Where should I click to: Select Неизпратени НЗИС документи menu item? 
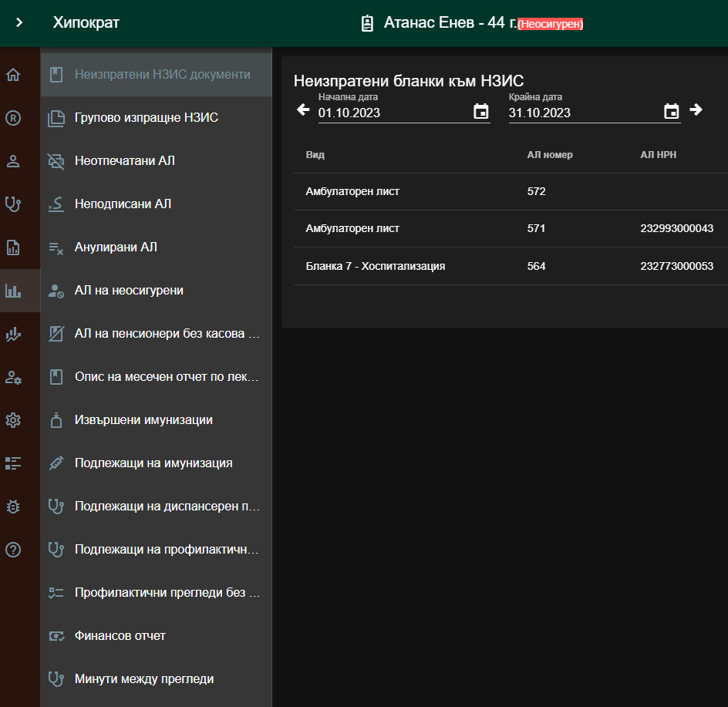(x=156, y=75)
